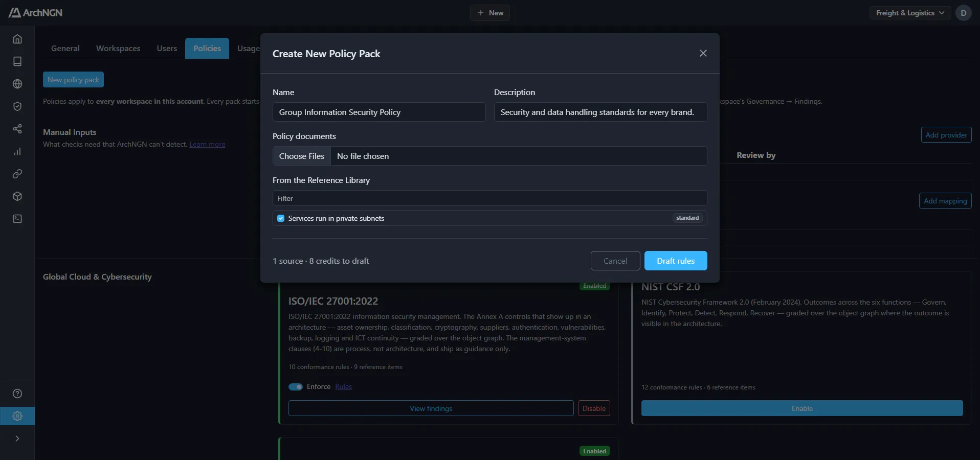
Task: Uncheck Services run in private subnets
Action: click(281, 218)
